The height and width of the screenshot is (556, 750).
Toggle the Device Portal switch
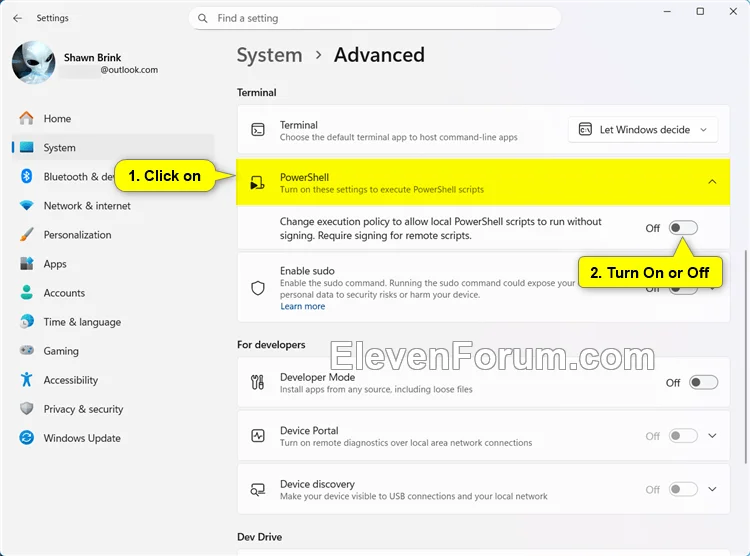683,436
